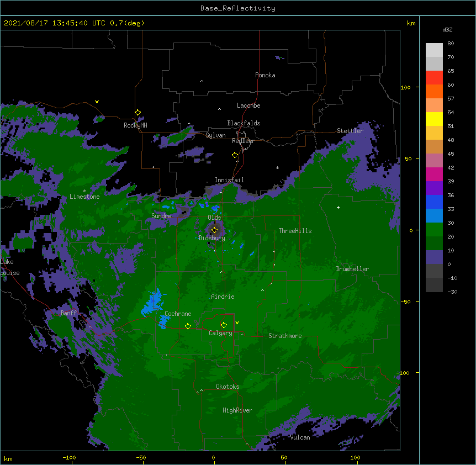476x465 pixels.
Task: Click the yellow diamond marker south of RedDeer
Action: tap(235, 155)
